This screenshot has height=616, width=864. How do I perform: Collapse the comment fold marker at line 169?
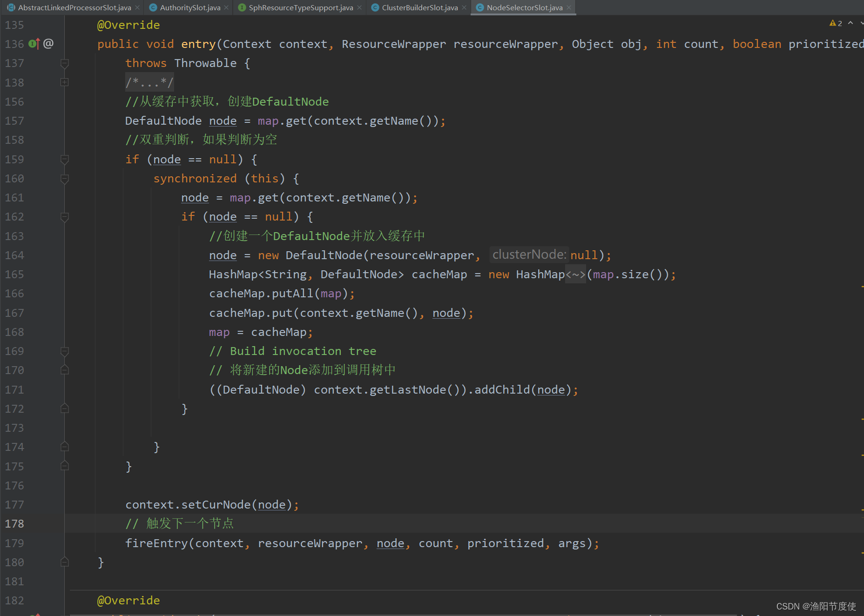[x=65, y=351]
